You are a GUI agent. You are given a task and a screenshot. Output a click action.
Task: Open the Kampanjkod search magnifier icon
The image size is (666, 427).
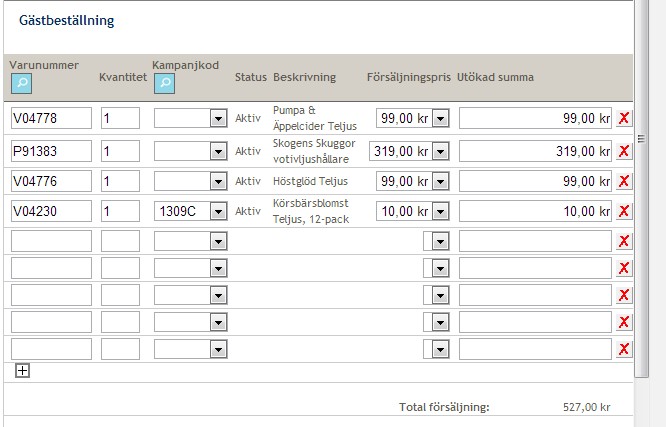[164, 83]
